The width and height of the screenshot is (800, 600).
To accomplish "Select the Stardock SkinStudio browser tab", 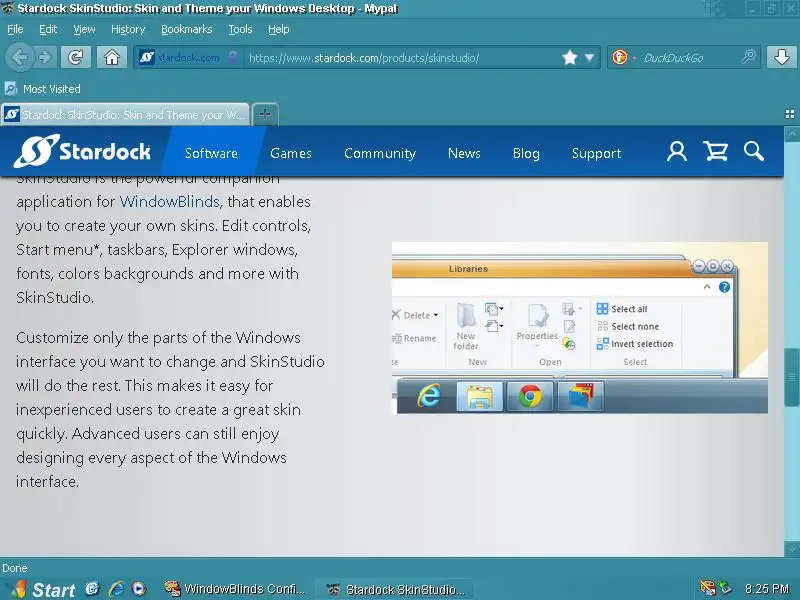I will pos(125,114).
